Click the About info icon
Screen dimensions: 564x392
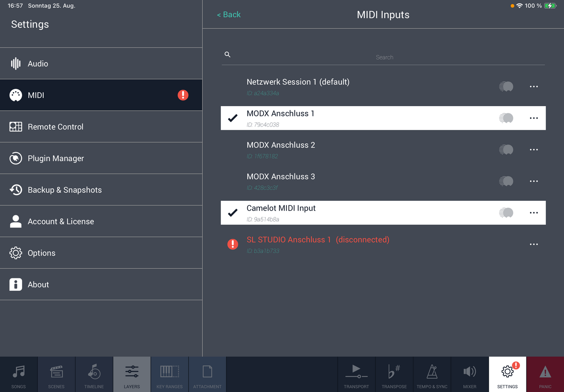(16, 285)
